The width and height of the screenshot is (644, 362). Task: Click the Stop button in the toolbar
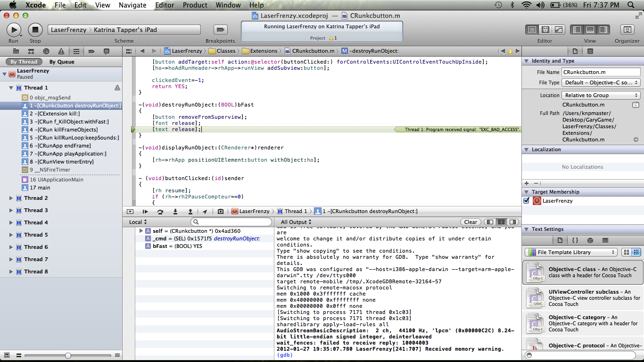35,30
